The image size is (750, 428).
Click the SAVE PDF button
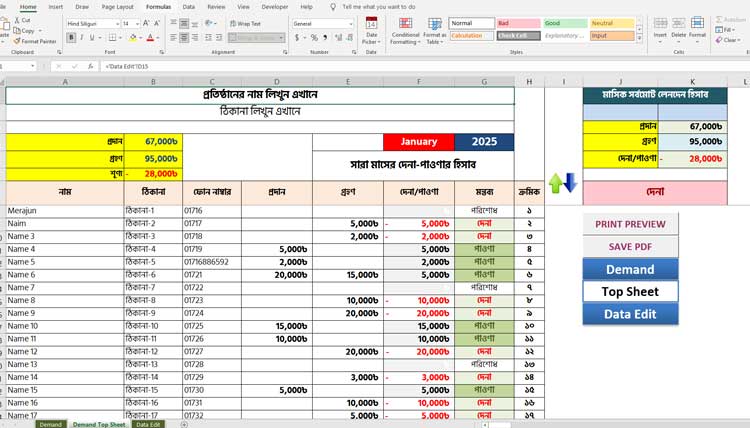(630, 246)
